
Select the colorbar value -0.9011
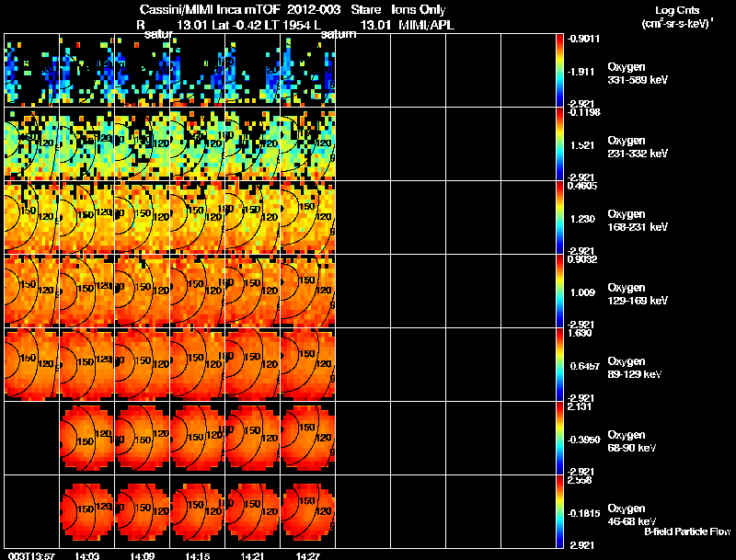point(583,39)
